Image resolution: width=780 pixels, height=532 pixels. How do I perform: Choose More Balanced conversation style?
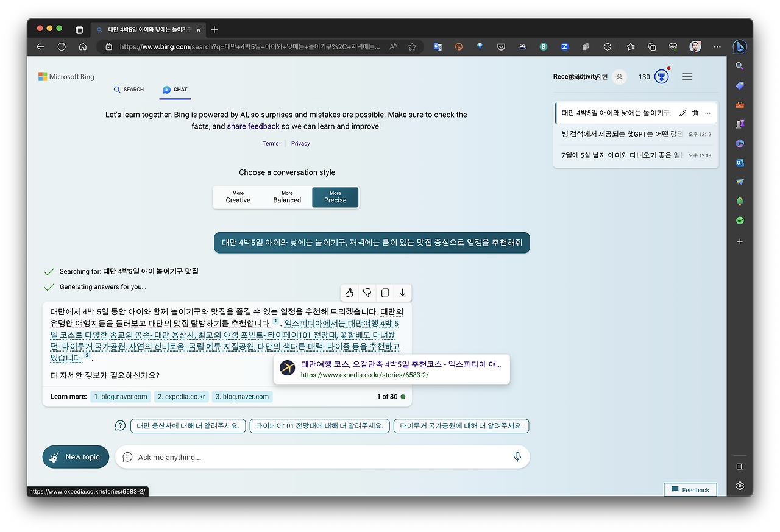287,197
